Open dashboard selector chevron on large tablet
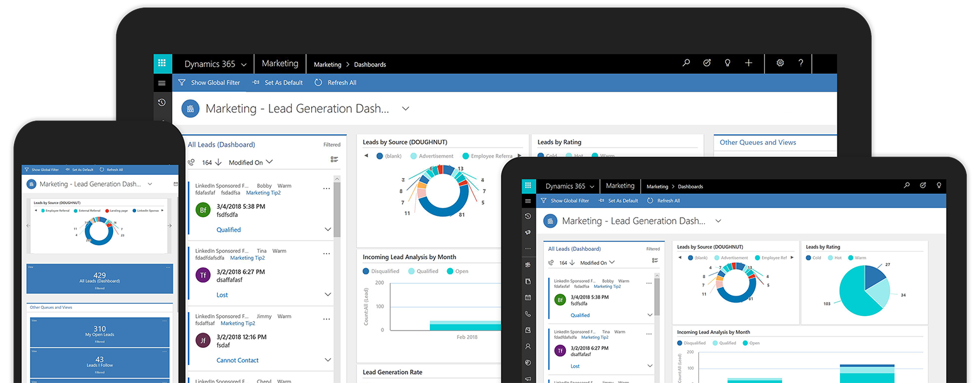 pyautogui.click(x=405, y=109)
